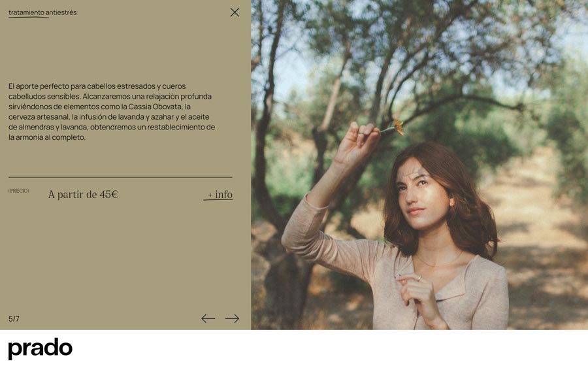Go to the previous slide with left arrow
This screenshot has height=368, width=588.
click(x=208, y=318)
